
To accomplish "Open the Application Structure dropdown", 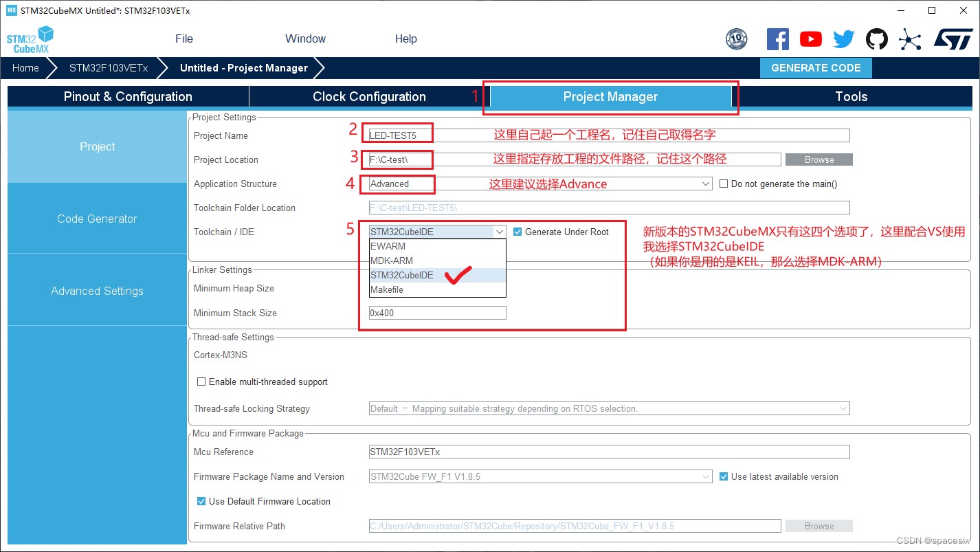I will (540, 184).
